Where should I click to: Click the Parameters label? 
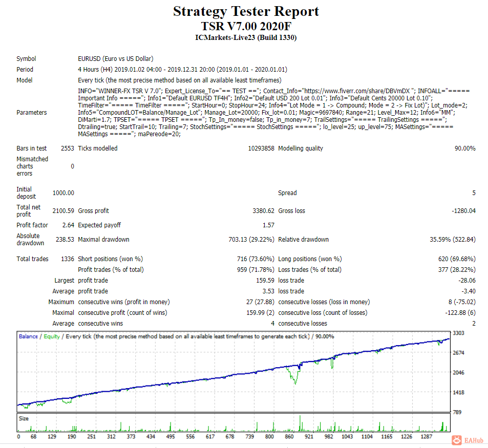pyautogui.click(x=31, y=113)
